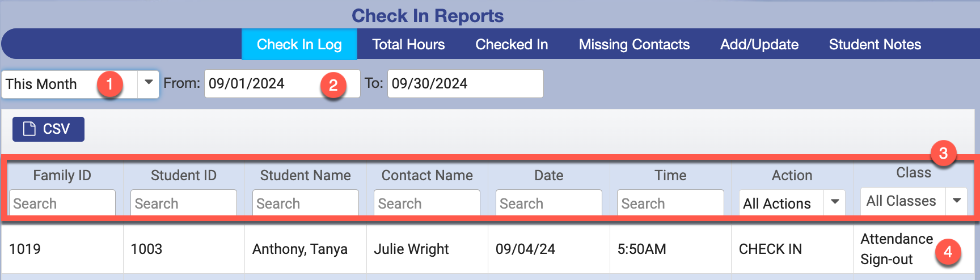Screen dimensions: 980x280
Task: Click the Student Name search field
Action: pos(305,203)
